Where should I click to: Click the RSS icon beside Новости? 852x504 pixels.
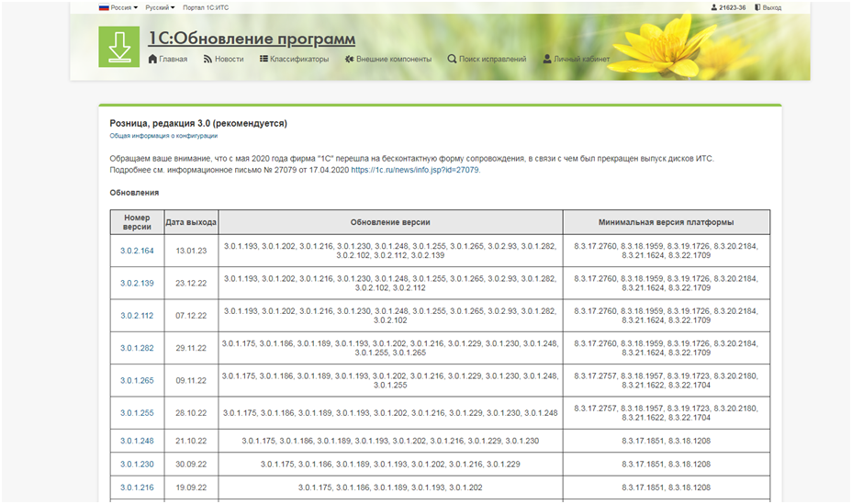[x=207, y=59]
